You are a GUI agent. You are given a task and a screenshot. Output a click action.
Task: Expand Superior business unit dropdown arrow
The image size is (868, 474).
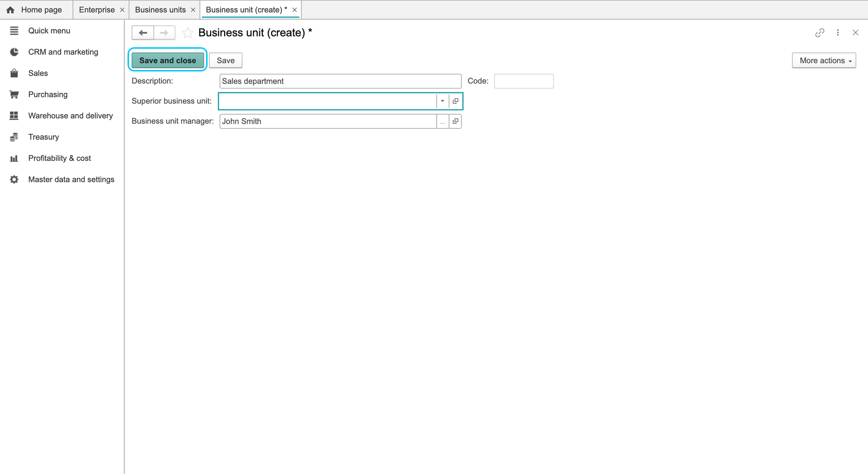(x=442, y=101)
